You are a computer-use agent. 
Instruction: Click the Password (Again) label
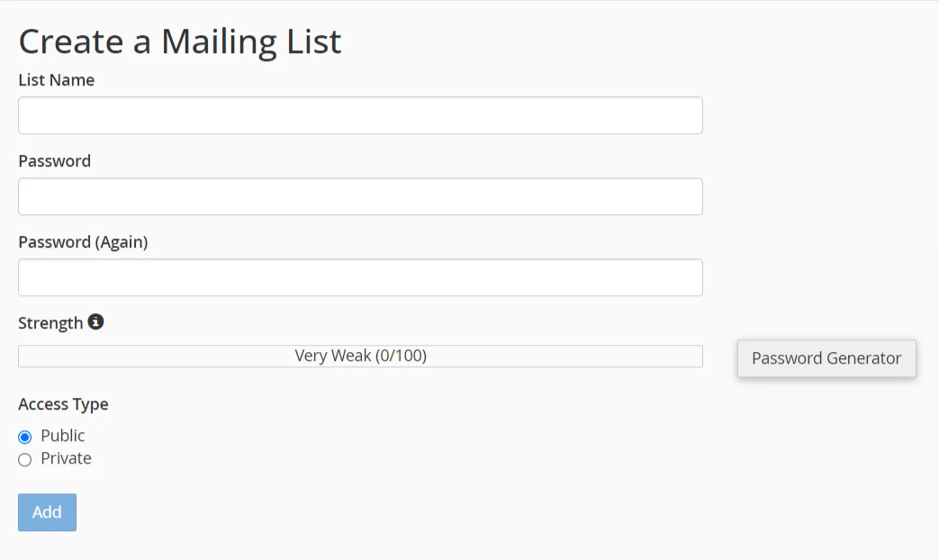pos(83,242)
